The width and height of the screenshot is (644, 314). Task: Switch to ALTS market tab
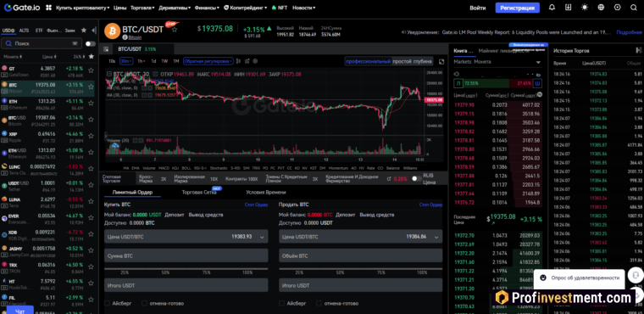point(25,31)
